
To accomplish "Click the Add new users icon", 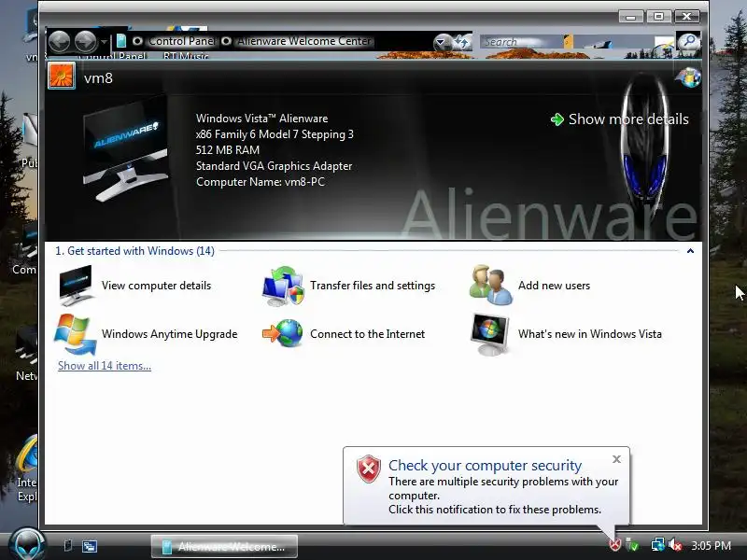I will [x=491, y=285].
